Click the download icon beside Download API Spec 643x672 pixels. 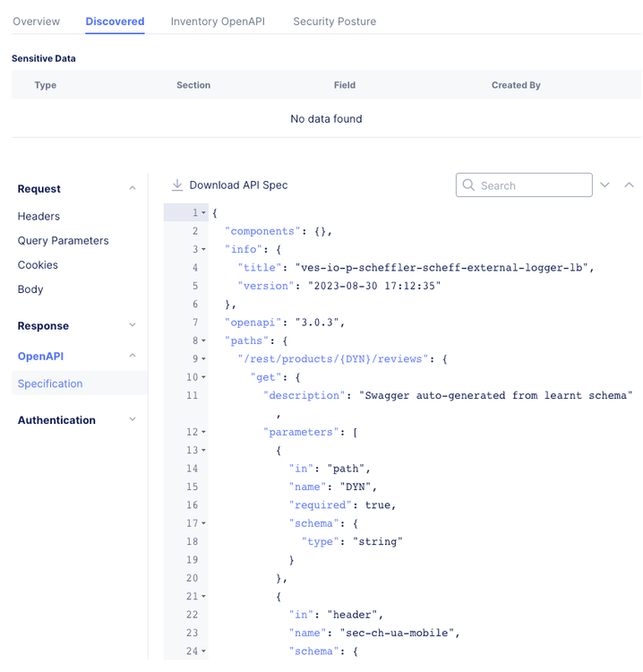click(x=177, y=185)
